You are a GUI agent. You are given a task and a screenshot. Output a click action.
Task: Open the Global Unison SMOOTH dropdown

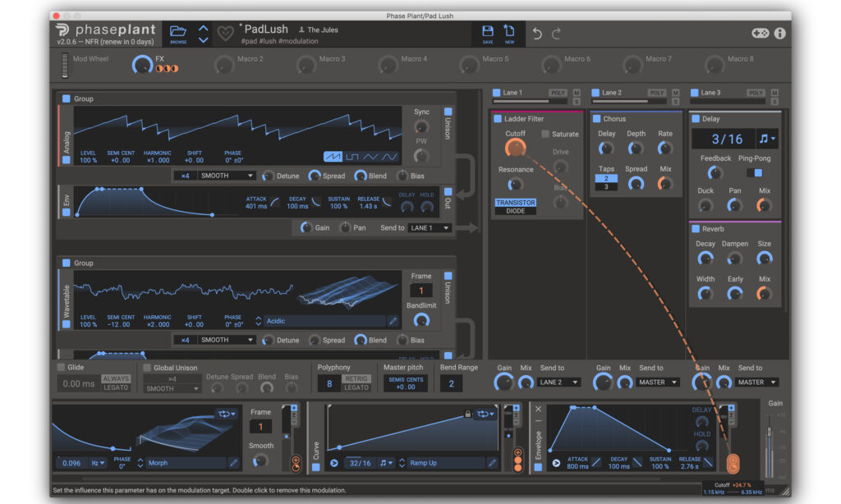tap(172, 389)
